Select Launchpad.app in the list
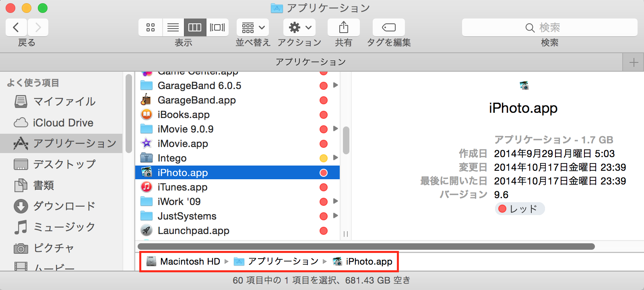 237,230
